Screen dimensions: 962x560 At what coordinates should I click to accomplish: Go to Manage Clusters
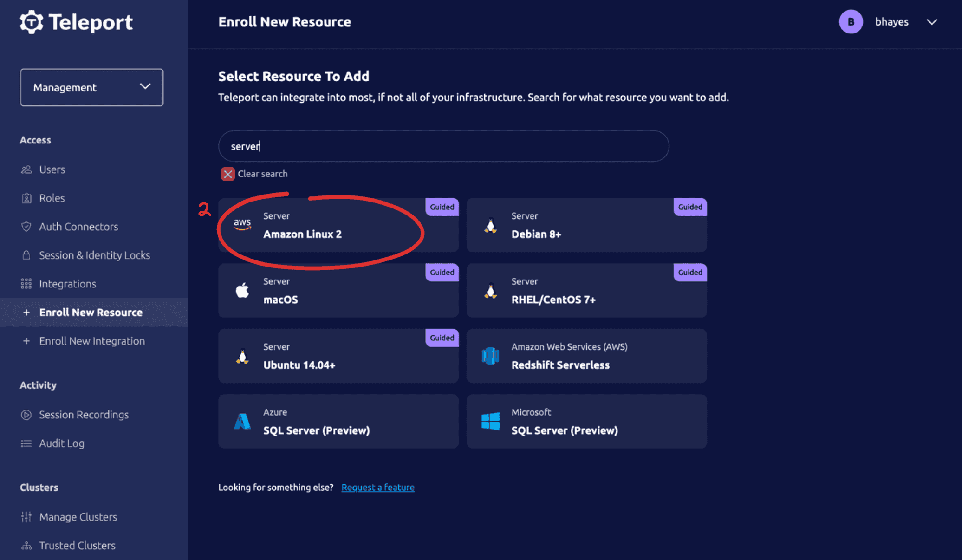coord(78,517)
